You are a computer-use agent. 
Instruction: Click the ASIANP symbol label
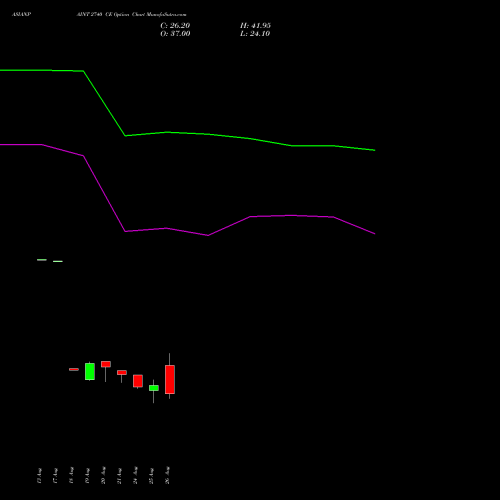point(21,15)
